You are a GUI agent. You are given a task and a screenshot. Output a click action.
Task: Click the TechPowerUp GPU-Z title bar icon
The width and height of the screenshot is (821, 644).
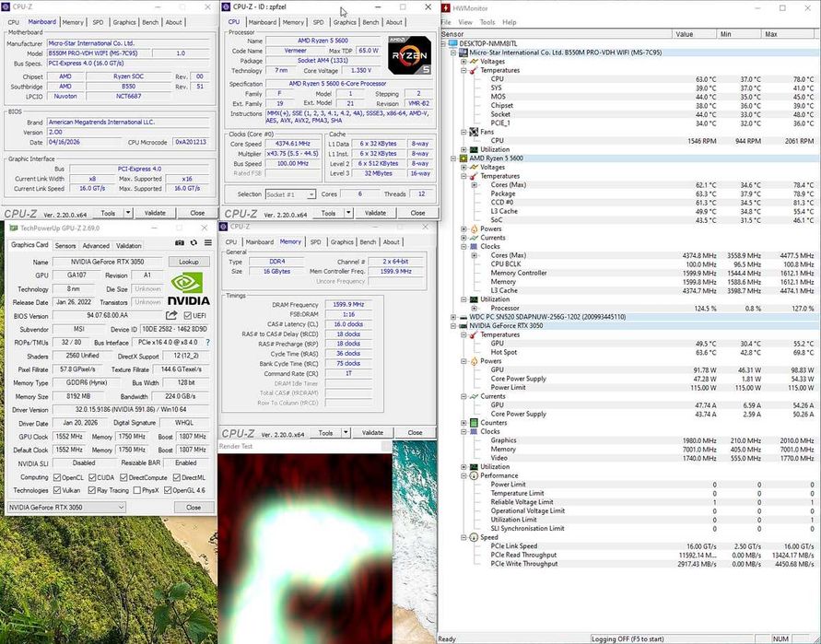tap(14, 228)
